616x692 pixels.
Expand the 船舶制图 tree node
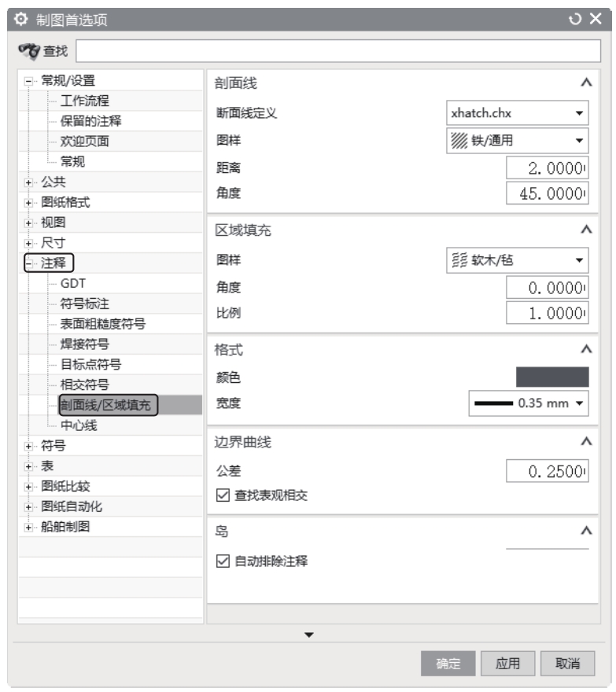[x=28, y=528]
